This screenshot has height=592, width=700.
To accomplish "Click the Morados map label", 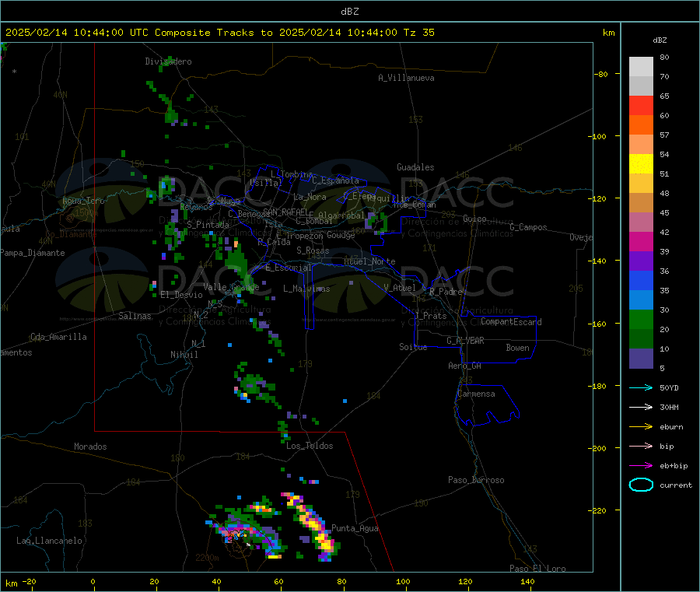I will (x=90, y=447).
